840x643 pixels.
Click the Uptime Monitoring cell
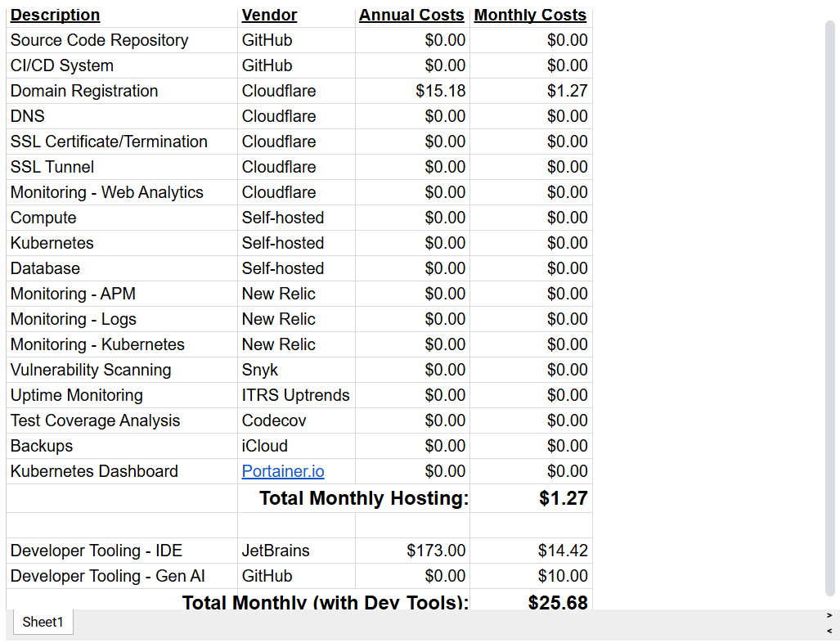click(x=122, y=395)
